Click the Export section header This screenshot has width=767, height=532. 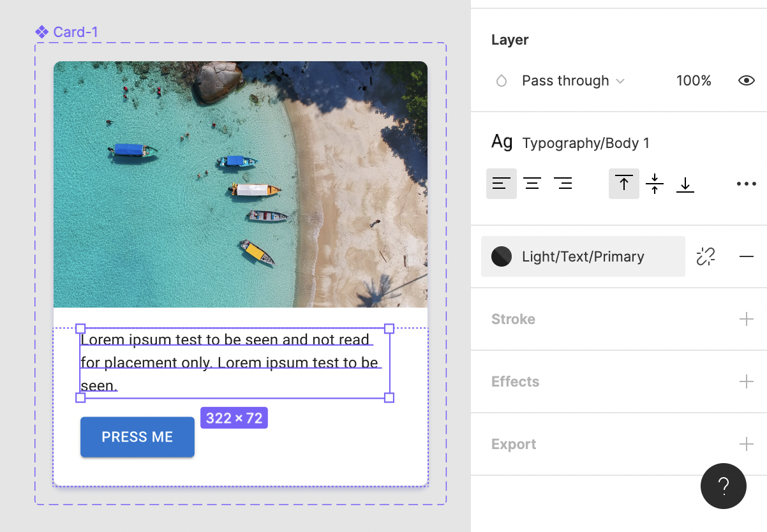514,444
